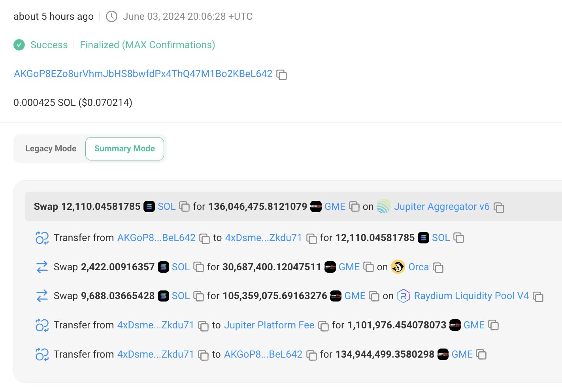Copy 4xDsme...Zkdu71 address in last transfer row
The width and height of the screenshot is (562, 392).
[204, 355]
